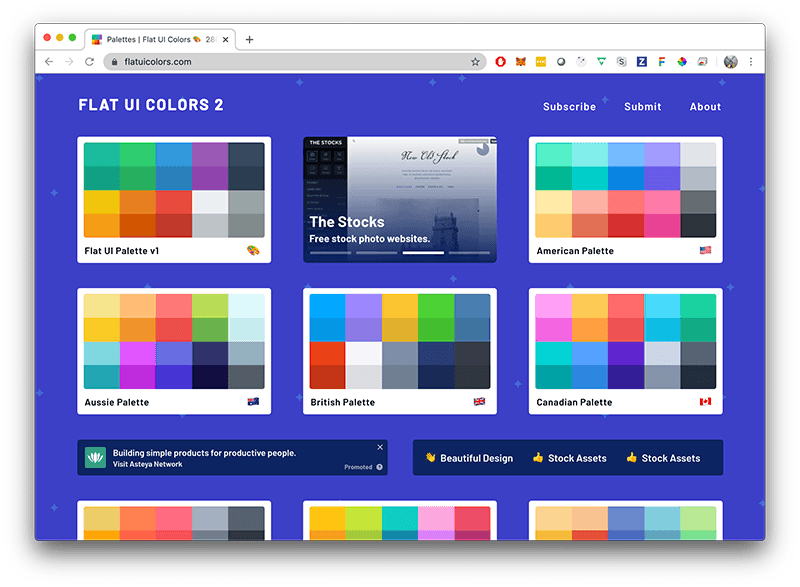Click the US flag on American Palette
800x587 pixels.
click(705, 250)
